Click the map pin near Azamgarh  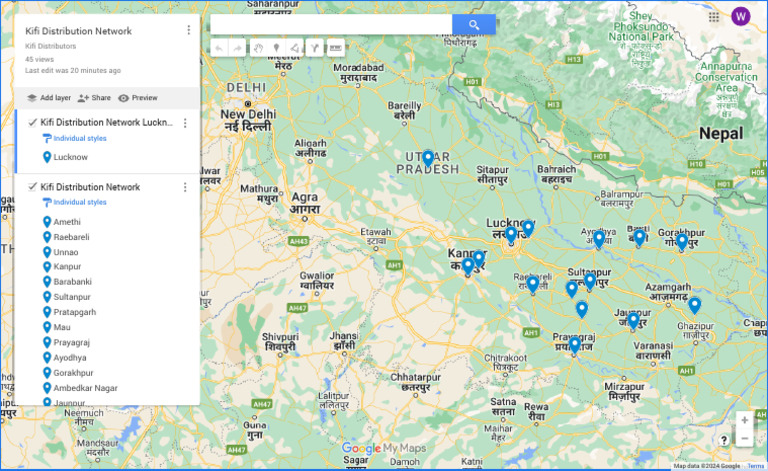point(694,305)
